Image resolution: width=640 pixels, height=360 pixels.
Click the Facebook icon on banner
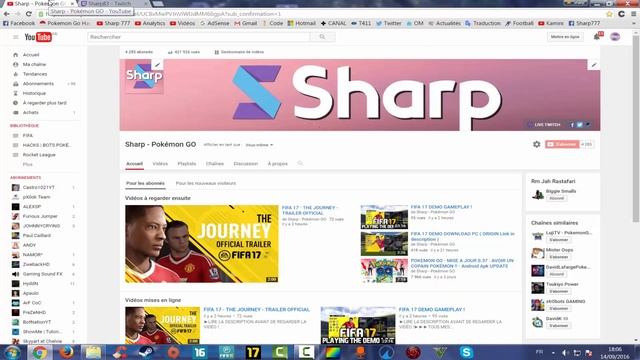coord(572,124)
